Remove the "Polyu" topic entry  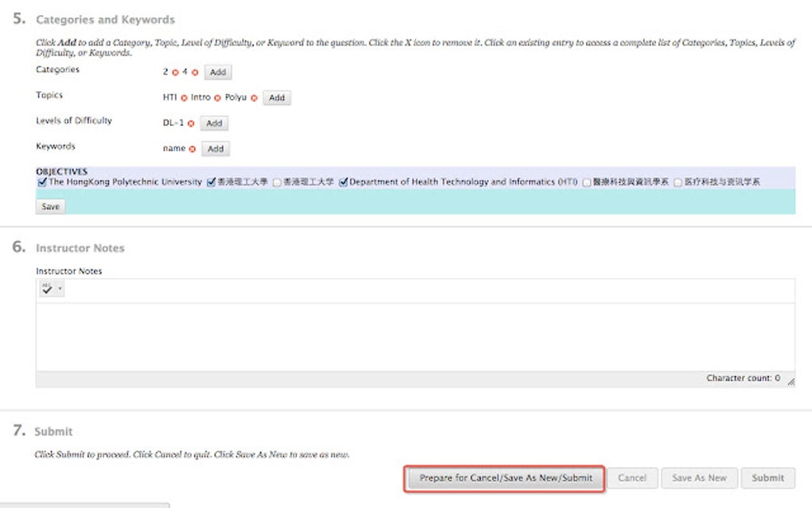click(253, 97)
